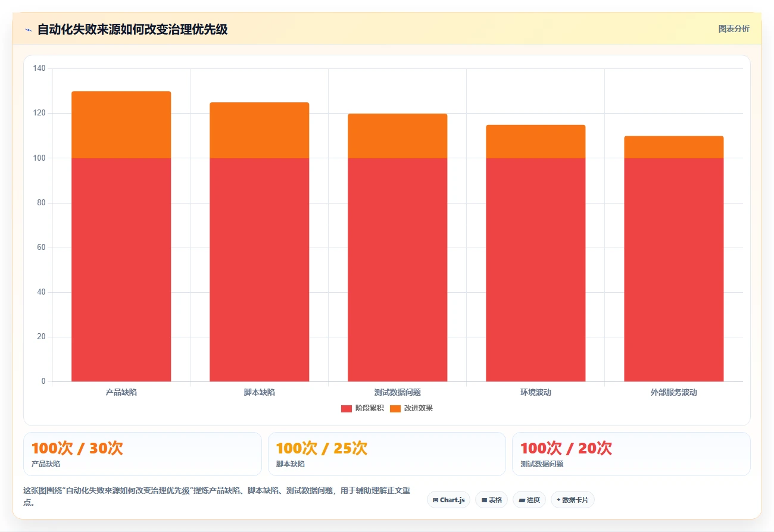Toggle the 阶段累积 legend series

click(x=363, y=408)
